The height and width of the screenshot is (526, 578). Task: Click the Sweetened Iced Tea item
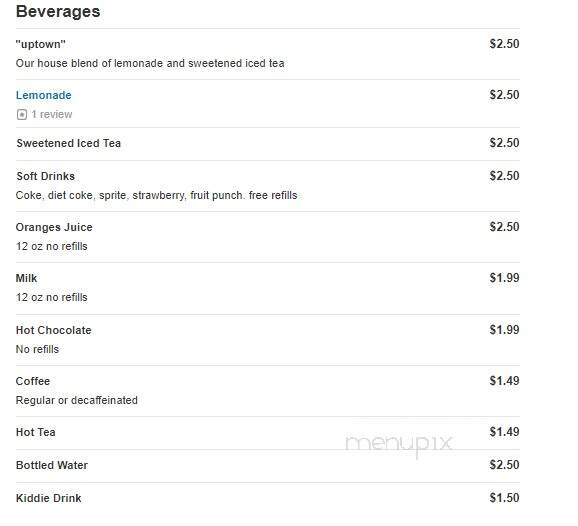(x=69, y=143)
